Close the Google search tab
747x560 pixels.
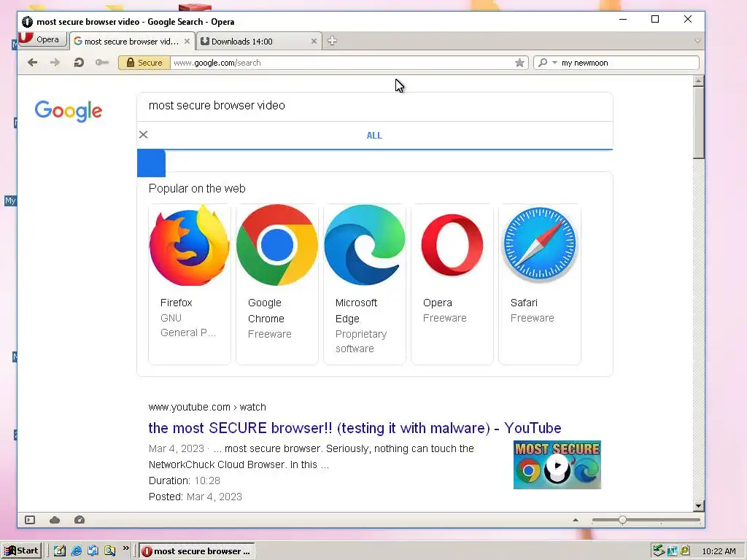[x=187, y=42]
